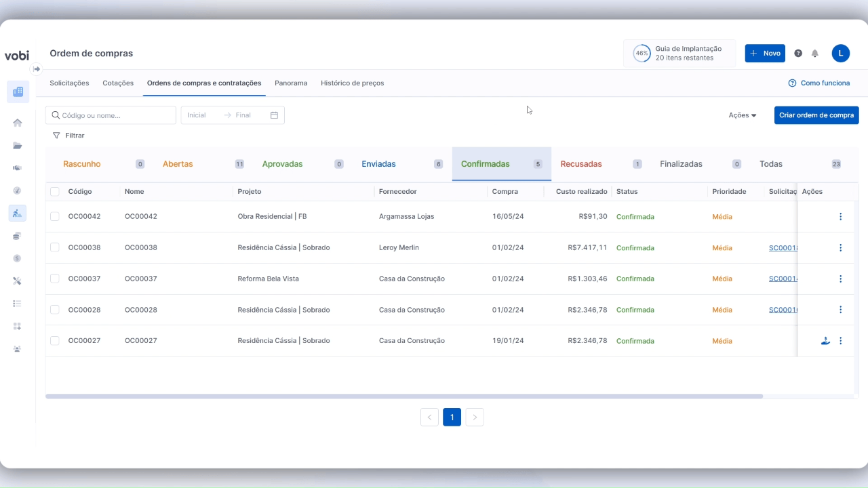Open the folder icon in sidebar
This screenshot has height=488, width=868.
tap(18, 146)
